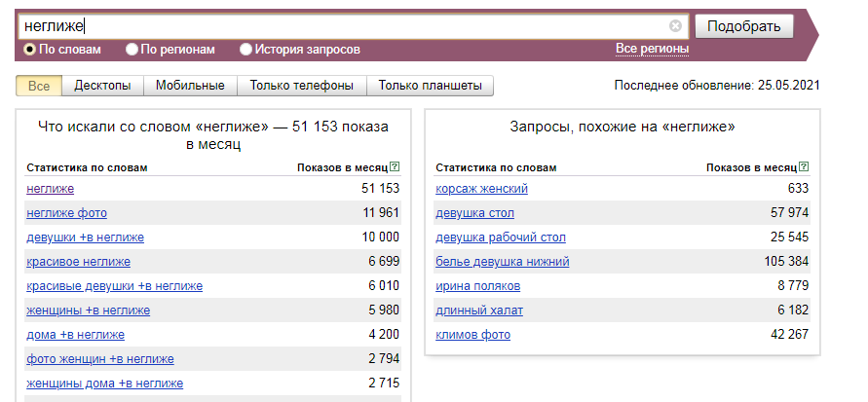Open the 'женщины +в неглиже' link
868x402 pixels.
(x=88, y=311)
